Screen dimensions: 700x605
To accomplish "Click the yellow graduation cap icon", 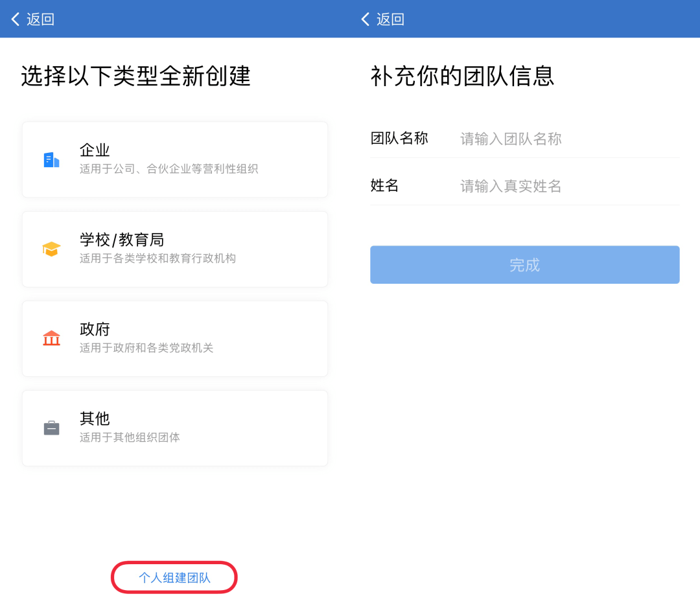I will tap(51, 249).
